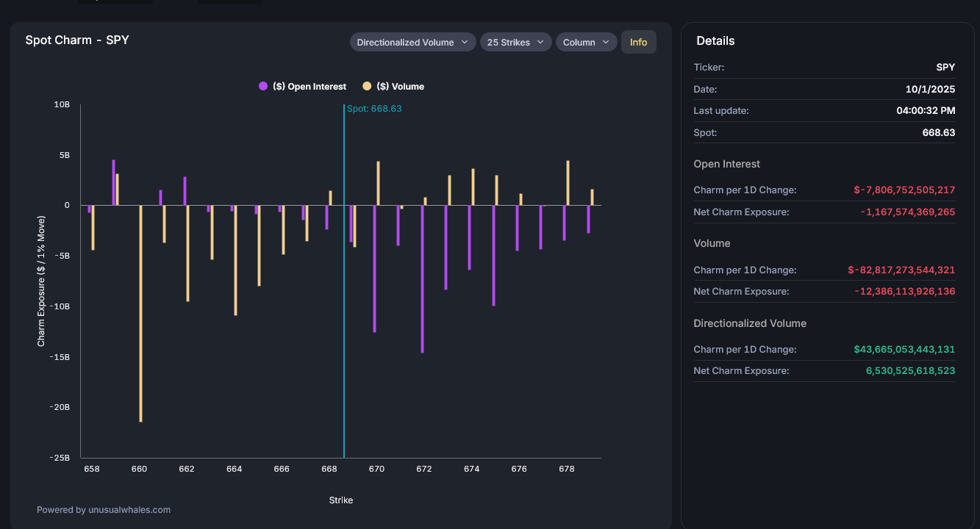Click the purple Open Interest legend dot
Viewport: 980px width, 529px height.
coord(263,86)
